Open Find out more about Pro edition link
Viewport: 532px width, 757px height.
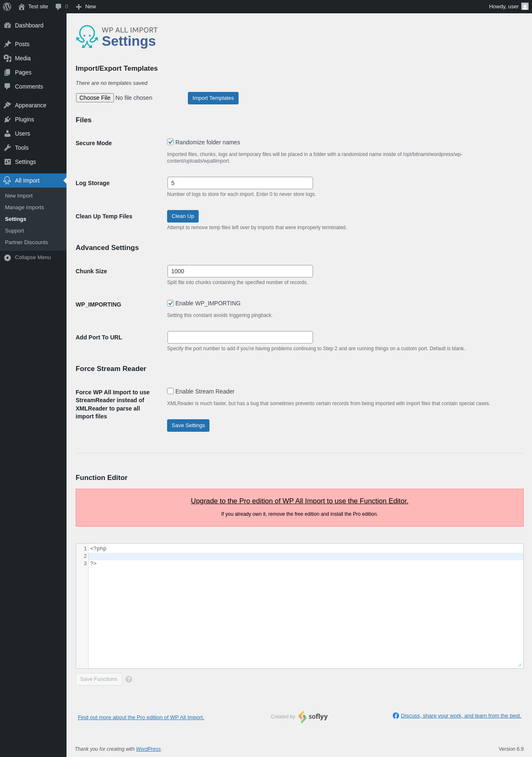tap(141, 717)
